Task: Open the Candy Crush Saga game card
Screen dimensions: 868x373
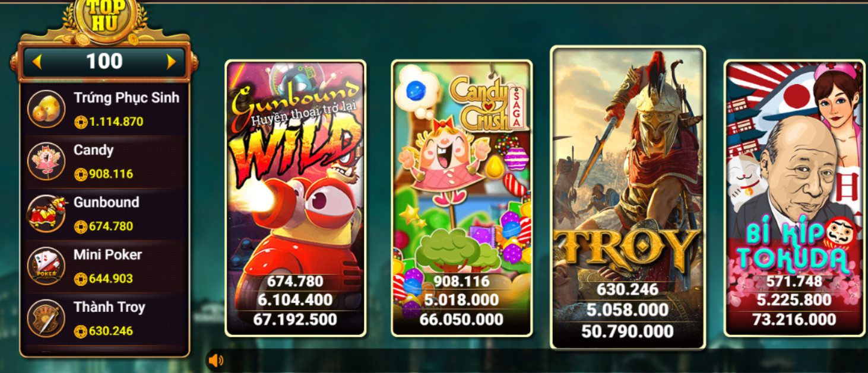Action: click(462, 198)
